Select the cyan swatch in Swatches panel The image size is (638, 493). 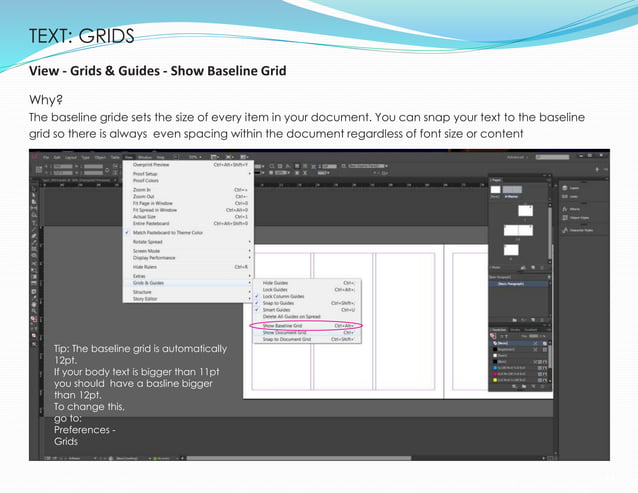(519, 368)
